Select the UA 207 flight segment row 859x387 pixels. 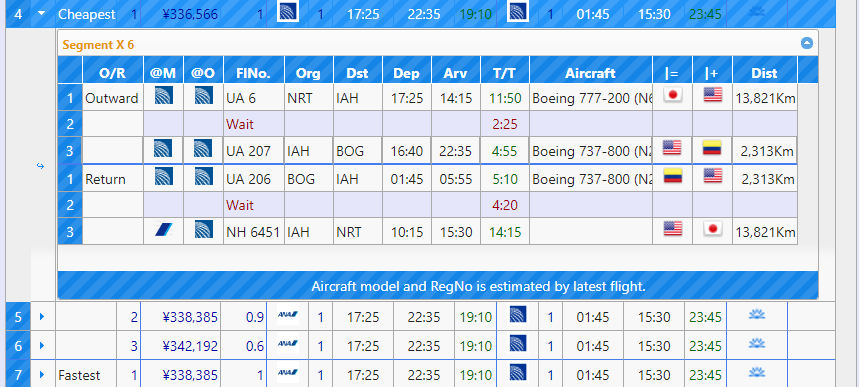427,151
